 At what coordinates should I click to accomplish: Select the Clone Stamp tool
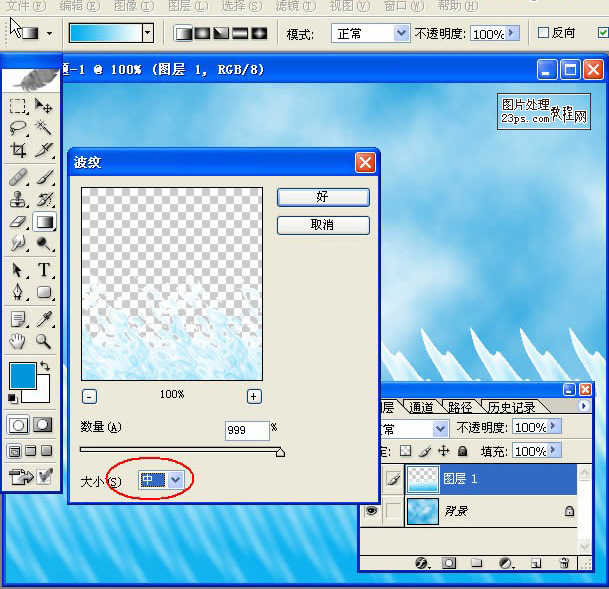point(17,200)
